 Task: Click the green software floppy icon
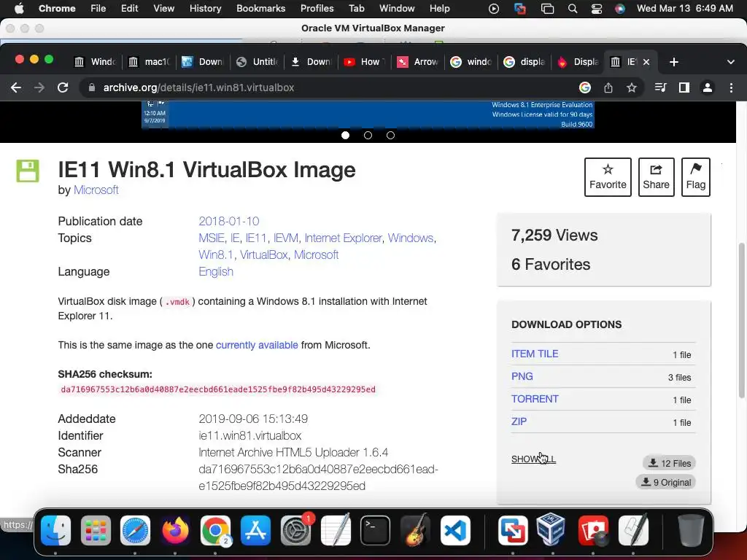point(28,171)
